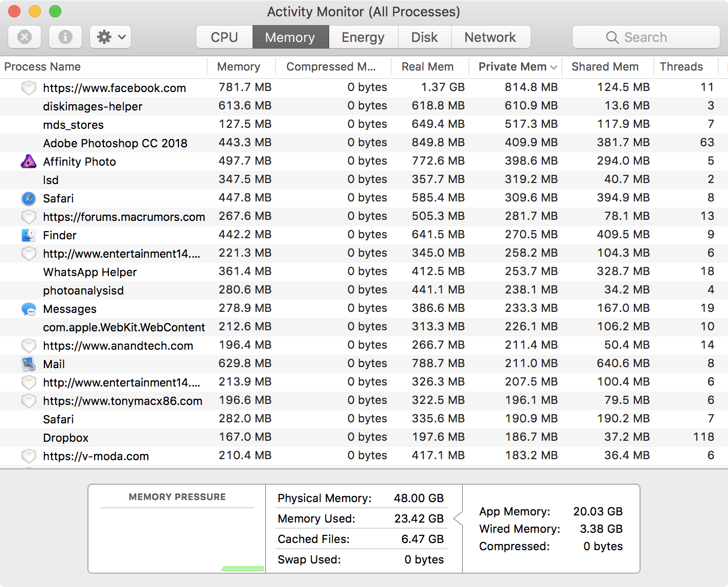Open the Disk tab
Screen dimensions: 728x587
[x=424, y=37]
